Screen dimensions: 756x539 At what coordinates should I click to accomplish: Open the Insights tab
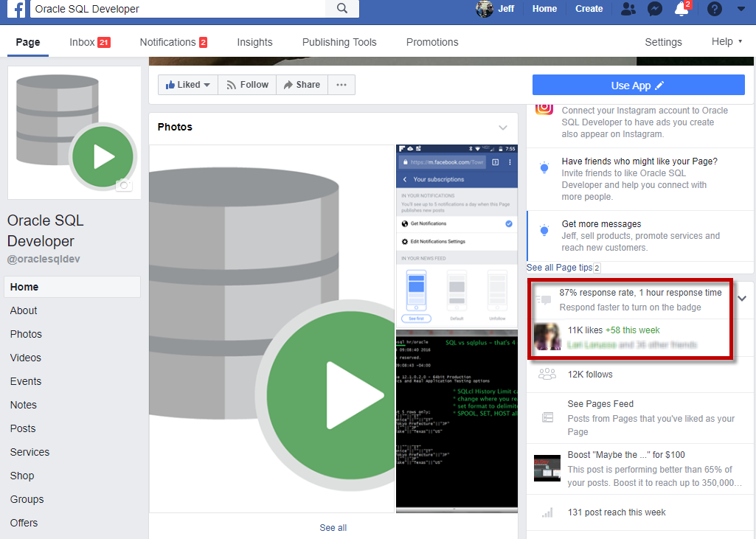(x=254, y=43)
